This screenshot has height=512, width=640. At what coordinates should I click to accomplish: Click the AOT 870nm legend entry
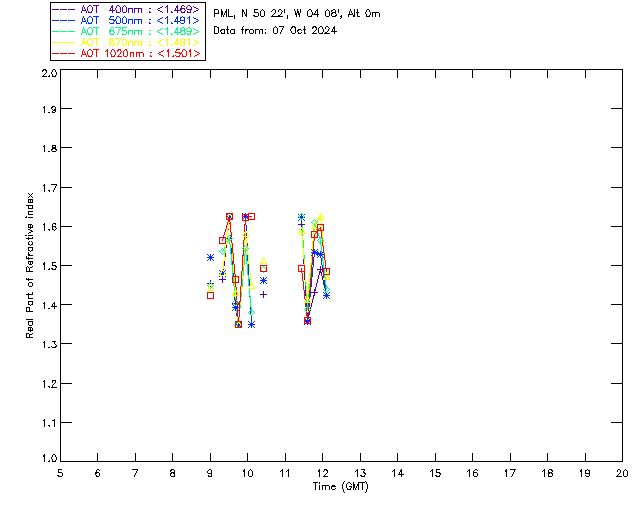coord(127,42)
